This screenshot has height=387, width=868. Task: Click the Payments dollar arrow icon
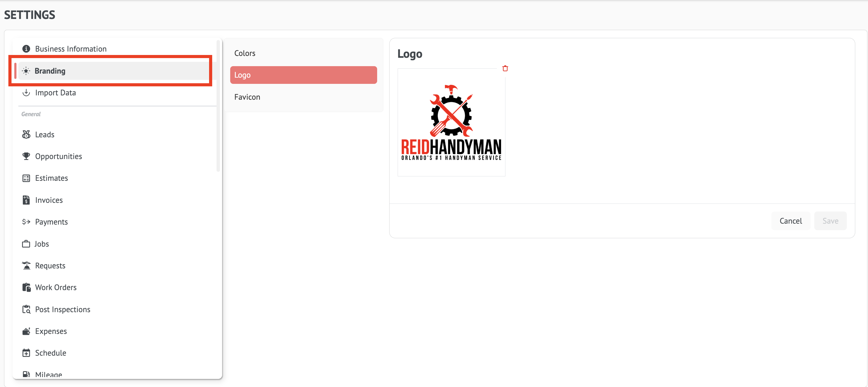coord(26,222)
